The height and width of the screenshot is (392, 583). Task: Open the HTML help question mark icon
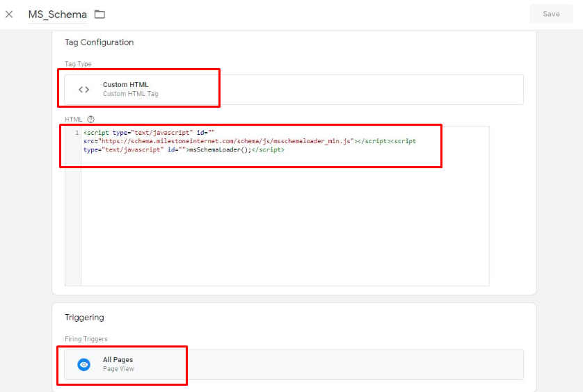pos(90,120)
